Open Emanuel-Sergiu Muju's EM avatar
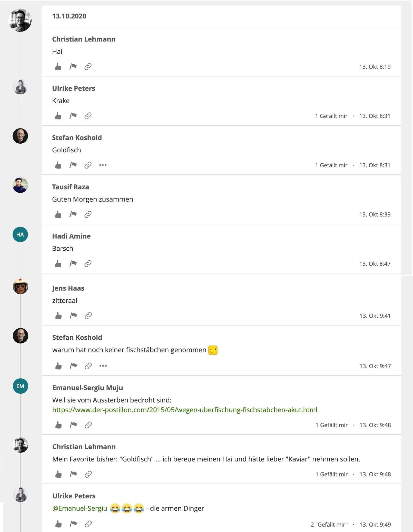Image resolution: width=413 pixels, height=532 pixels. point(21,386)
